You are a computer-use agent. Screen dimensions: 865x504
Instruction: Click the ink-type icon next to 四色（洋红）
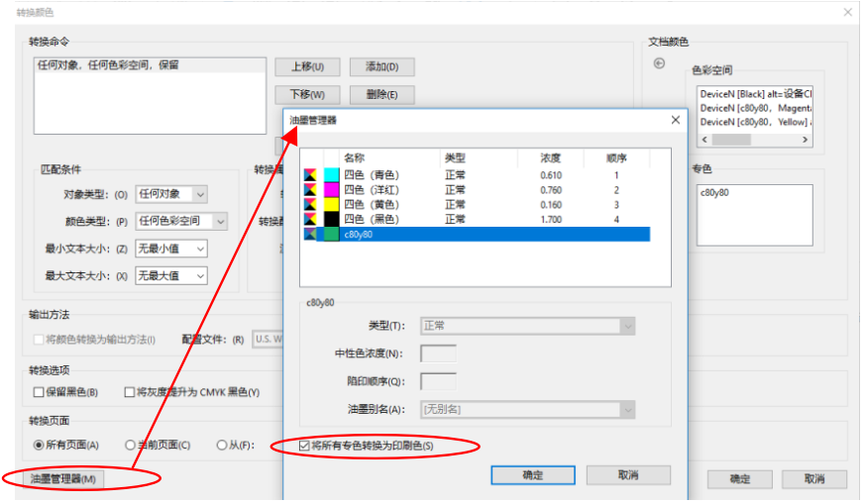tap(310, 190)
